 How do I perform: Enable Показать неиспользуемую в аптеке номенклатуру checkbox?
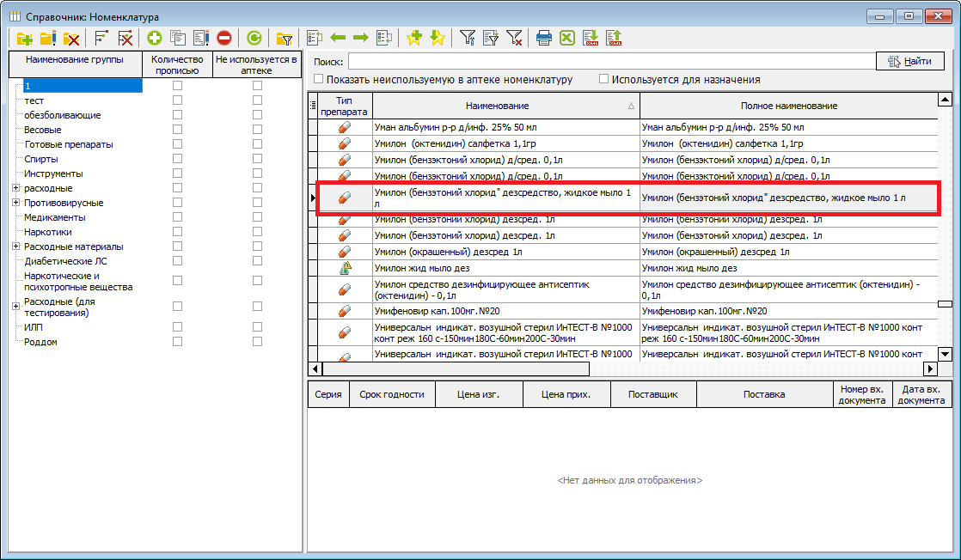[x=319, y=79]
